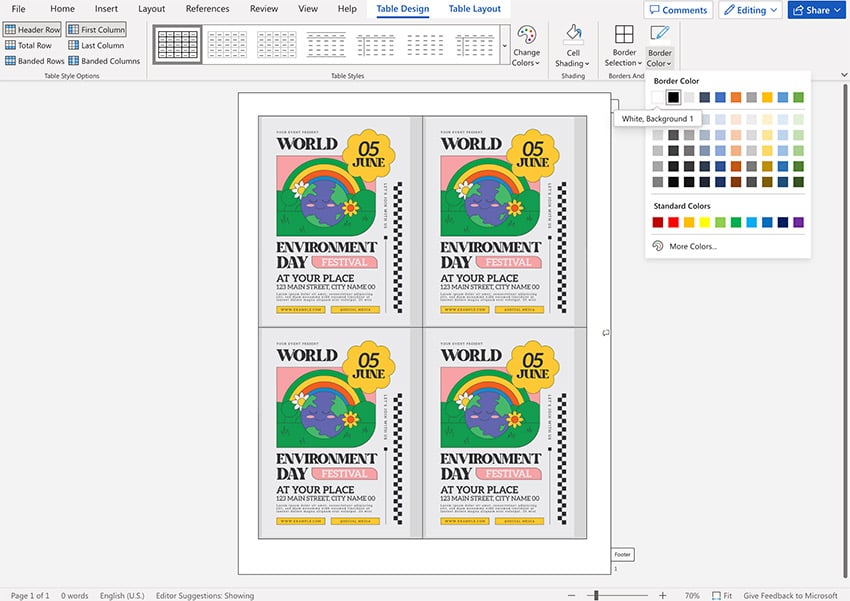
Task: Open the Layout tab
Action: click(x=151, y=9)
